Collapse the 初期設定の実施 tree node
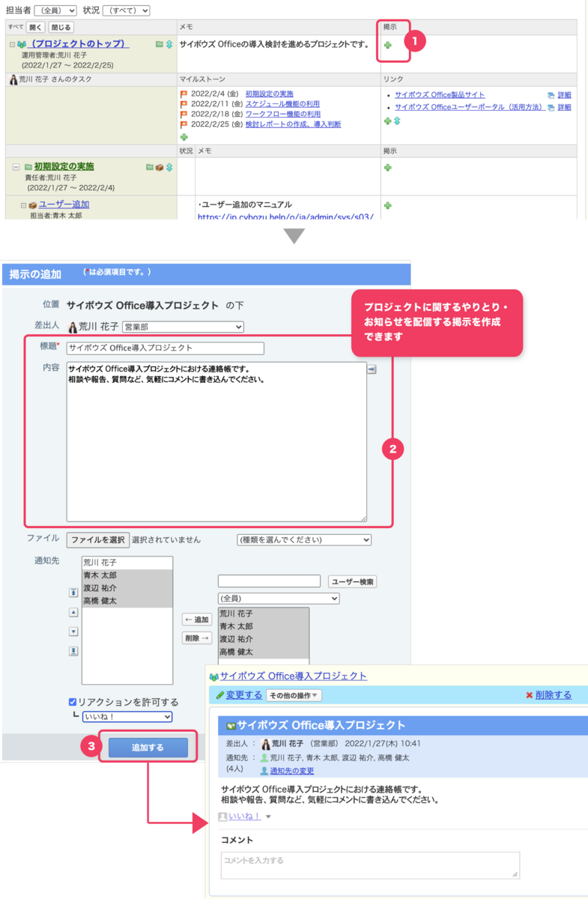The height and width of the screenshot is (899, 588). (x=16, y=167)
